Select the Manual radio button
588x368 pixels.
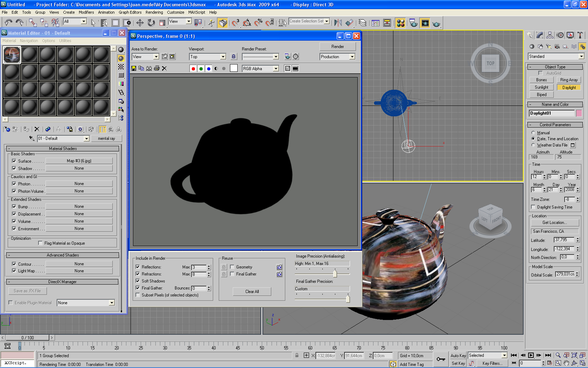(533, 133)
